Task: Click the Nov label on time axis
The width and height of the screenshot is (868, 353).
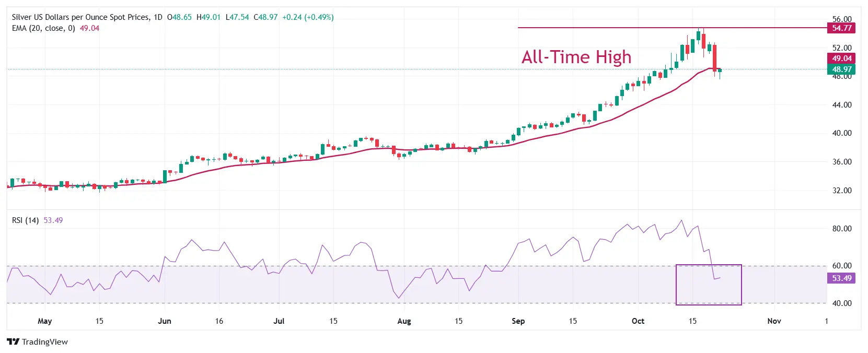Action: 774,321
